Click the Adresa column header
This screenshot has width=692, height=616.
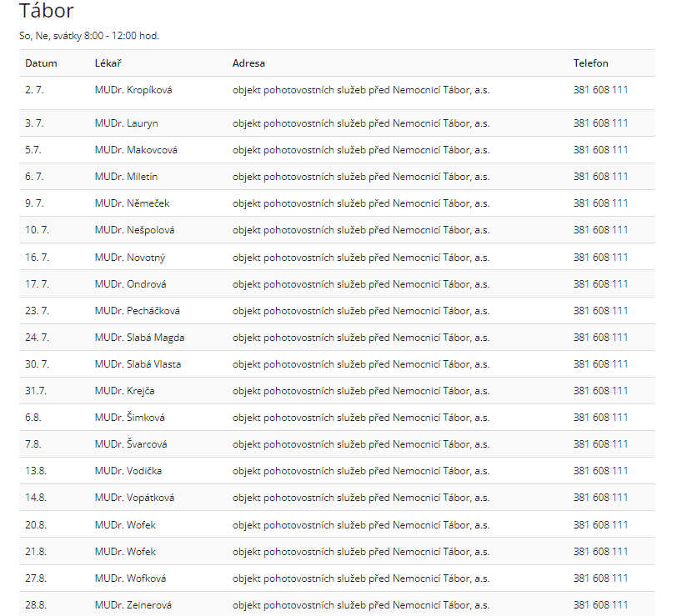(x=248, y=63)
